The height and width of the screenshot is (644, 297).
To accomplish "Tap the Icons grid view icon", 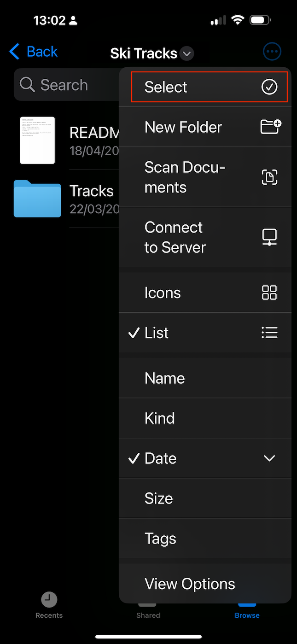I will 269,293.
